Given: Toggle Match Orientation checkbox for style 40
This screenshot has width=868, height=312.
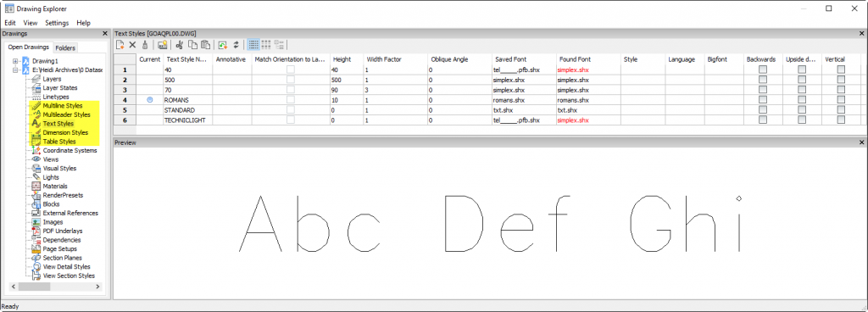Looking at the screenshot, I should tap(290, 70).
